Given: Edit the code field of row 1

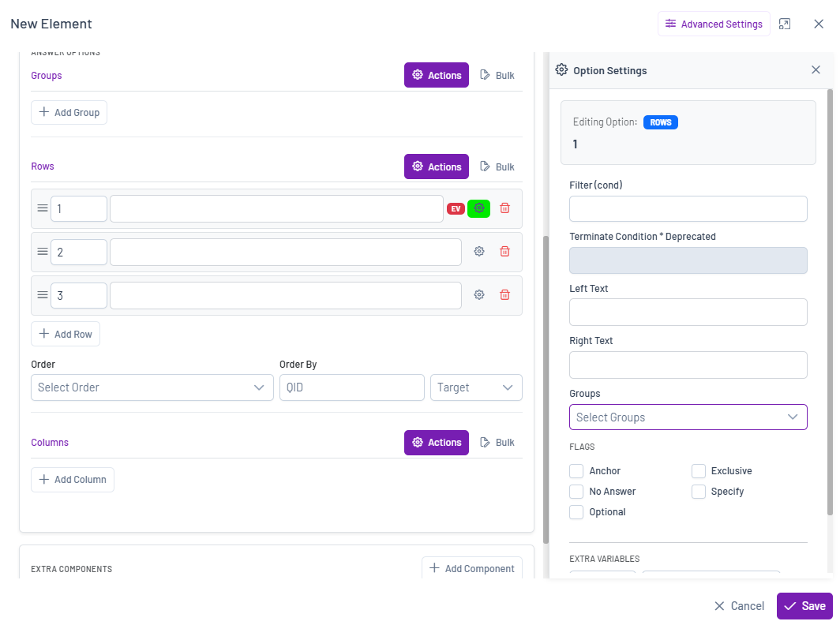Looking at the screenshot, I should [79, 209].
